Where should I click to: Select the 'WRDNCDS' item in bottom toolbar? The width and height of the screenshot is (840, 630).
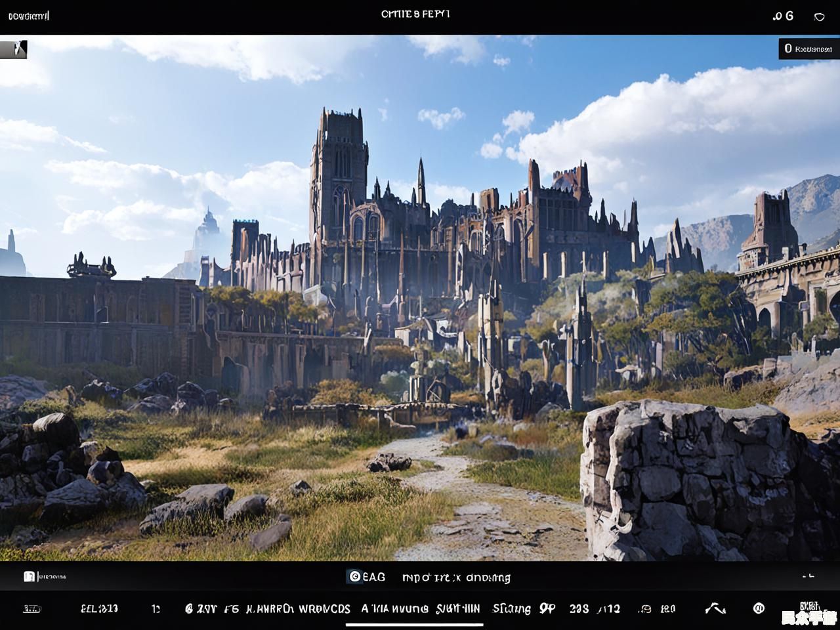pos(324,609)
